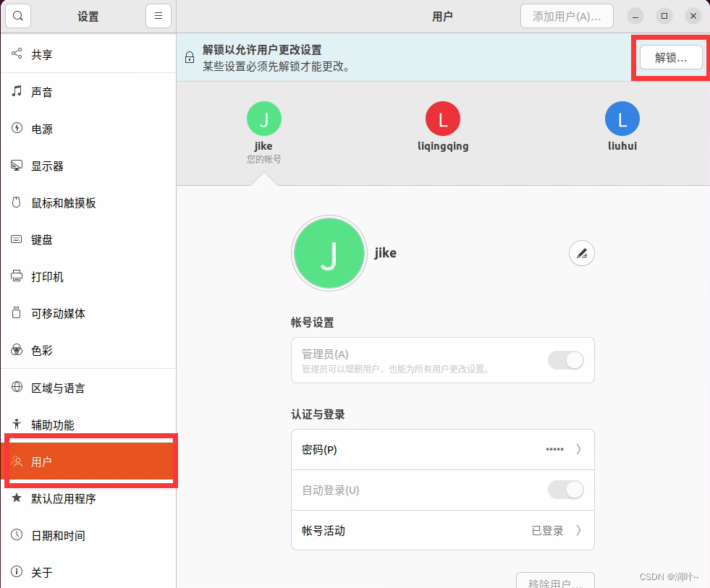This screenshot has height=588, width=710.
Task: Click the color icon beside 色彩
Action: (17, 350)
